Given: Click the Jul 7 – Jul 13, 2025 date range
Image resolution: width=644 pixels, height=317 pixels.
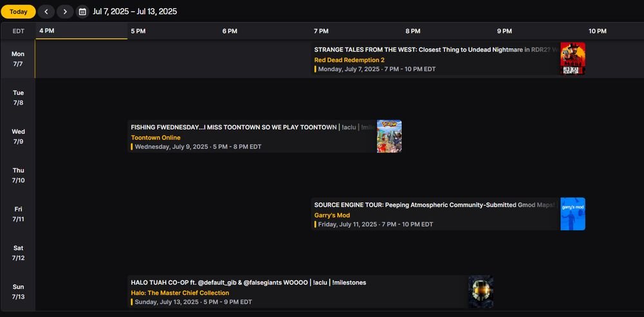Looking at the screenshot, I should [x=135, y=12].
